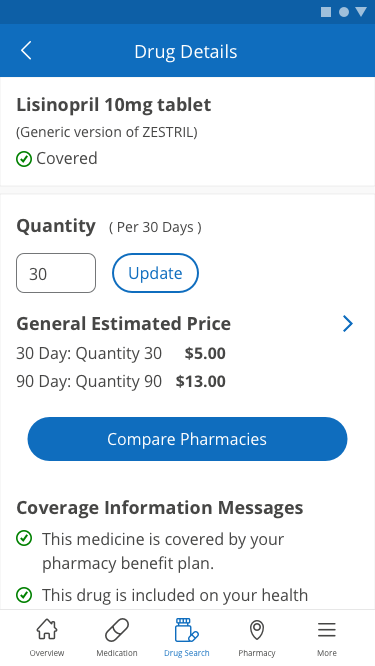Open Overview home icon in bottom bar

coord(47,629)
